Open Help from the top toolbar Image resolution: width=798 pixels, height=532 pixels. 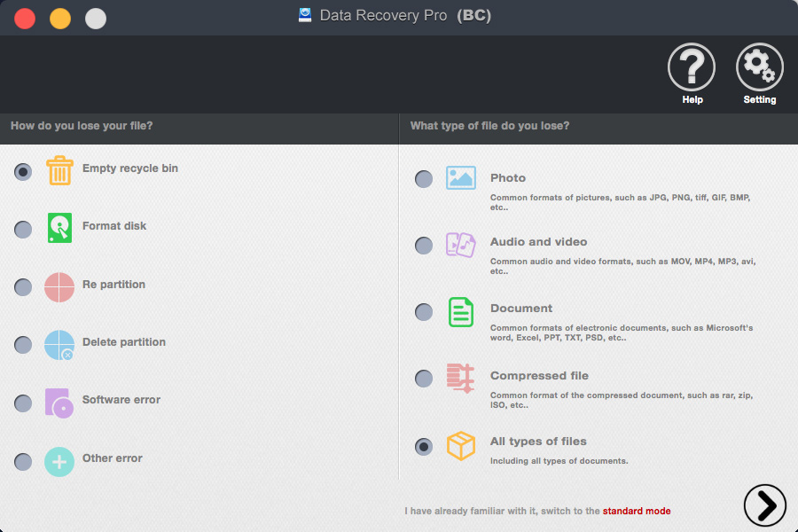click(692, 68)
